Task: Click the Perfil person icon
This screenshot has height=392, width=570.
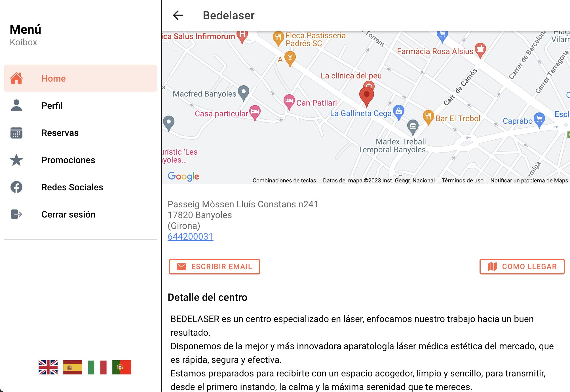Action: click(16, 106)
